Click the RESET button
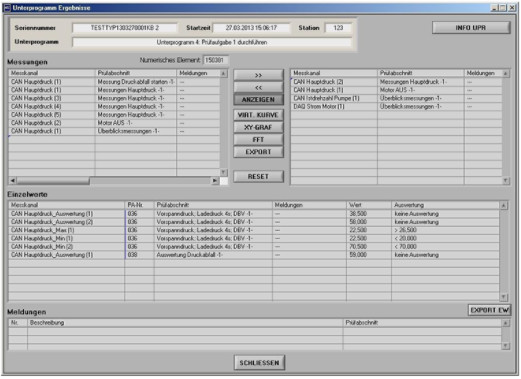 point(258,177)
